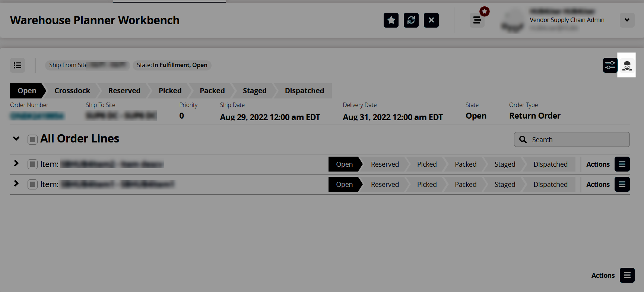Viewport: 644px width, 292px height.
Task: Click the favorite star icon in header
Action: [x=391, y=20]
